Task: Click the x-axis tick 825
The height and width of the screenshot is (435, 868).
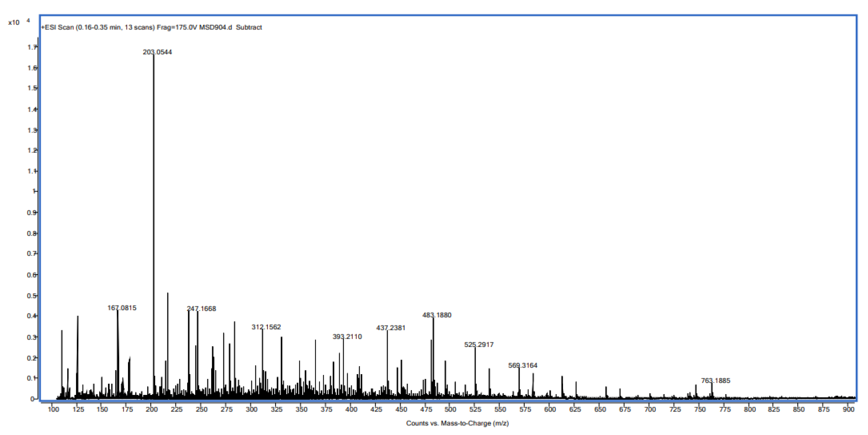Action: pyautogui.click(x=774, y=409)
